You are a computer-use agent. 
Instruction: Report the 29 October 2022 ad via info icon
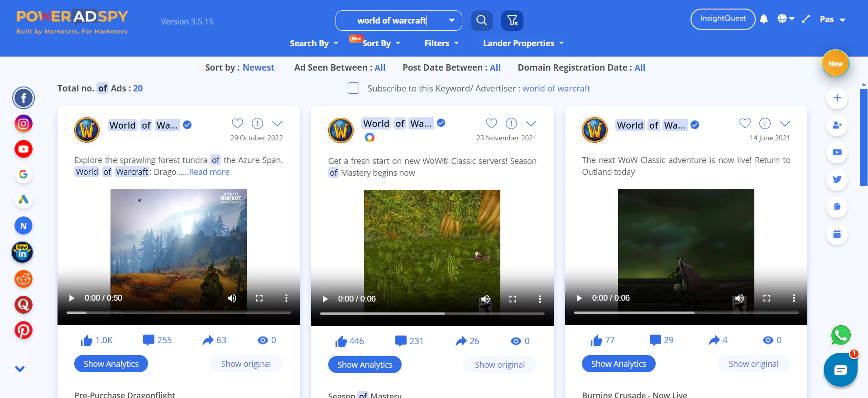pyautogui.click(x=257, y=123)
